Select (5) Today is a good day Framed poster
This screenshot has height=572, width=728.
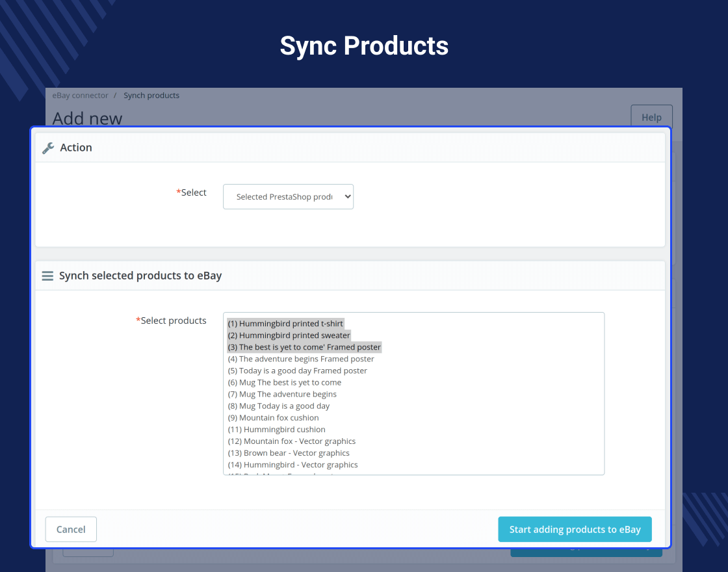tap(297, 370)
